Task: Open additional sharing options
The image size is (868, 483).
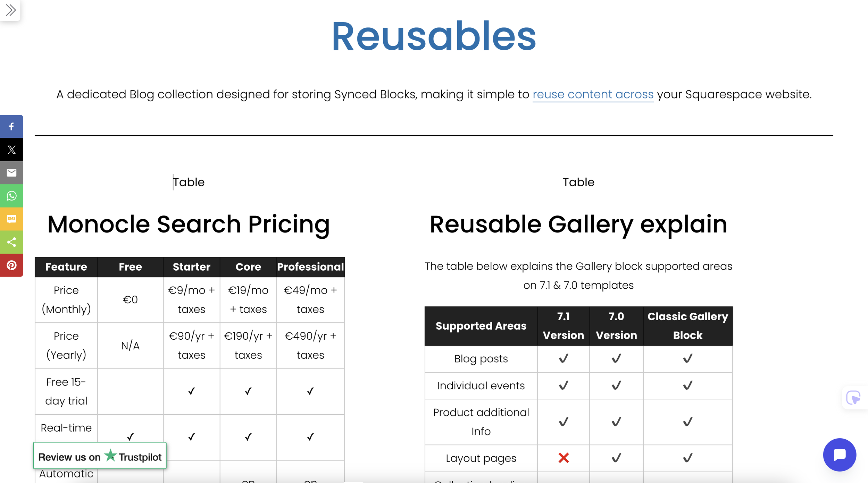Action: (x=11, y=242)
